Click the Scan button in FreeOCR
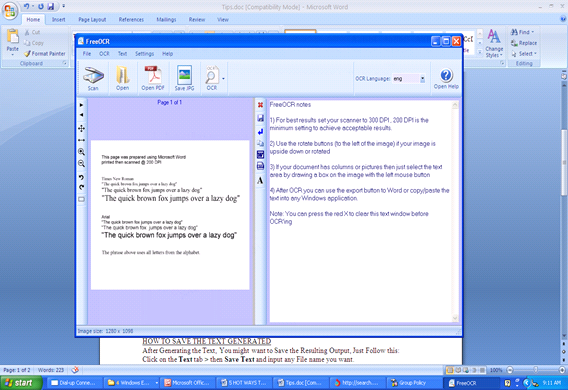 [93, 78]
